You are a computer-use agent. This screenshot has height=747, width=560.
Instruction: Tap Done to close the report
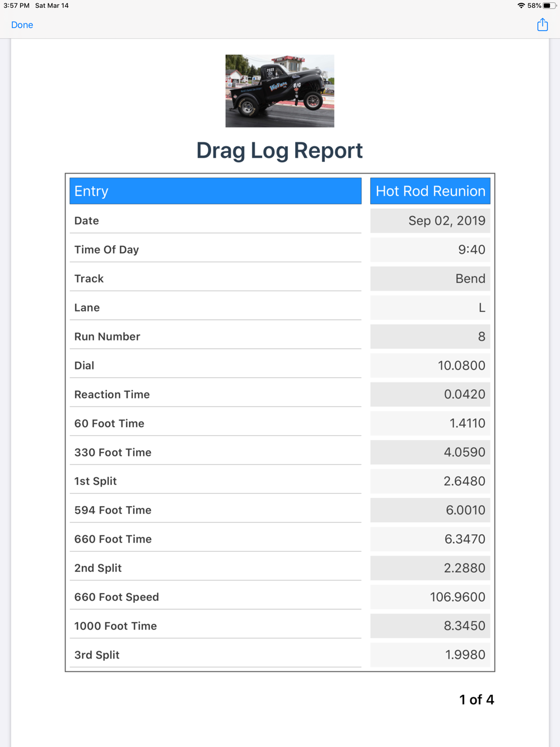pos(22,25)
